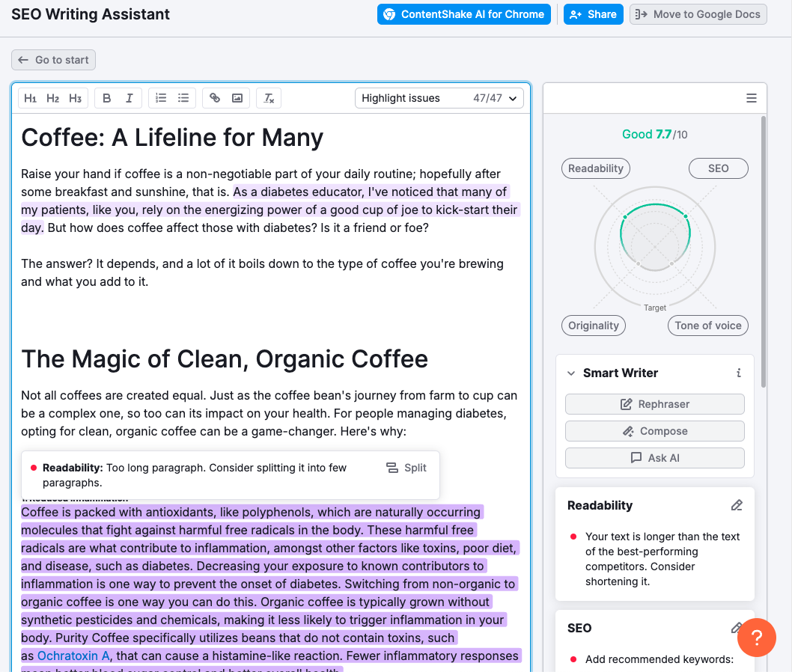
Task: Edit the Readability settings with pencil icon
Action: pyautogui.click(x=737, y=505)
